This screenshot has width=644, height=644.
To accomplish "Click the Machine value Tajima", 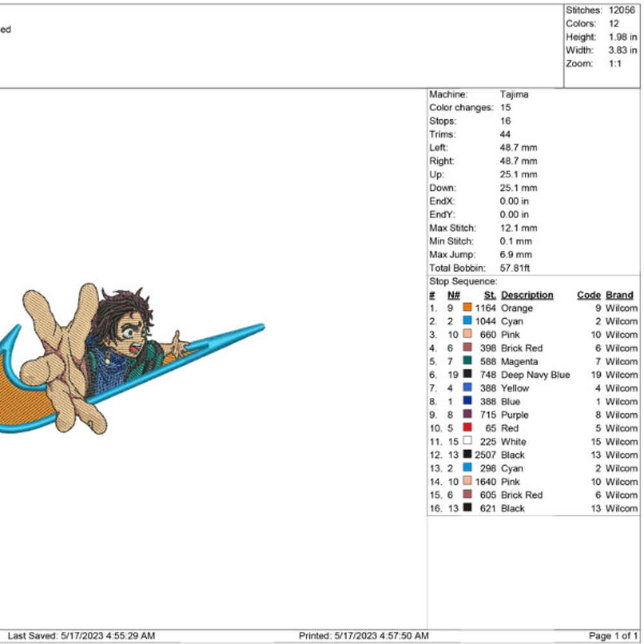I will click(x=514, y=94).
